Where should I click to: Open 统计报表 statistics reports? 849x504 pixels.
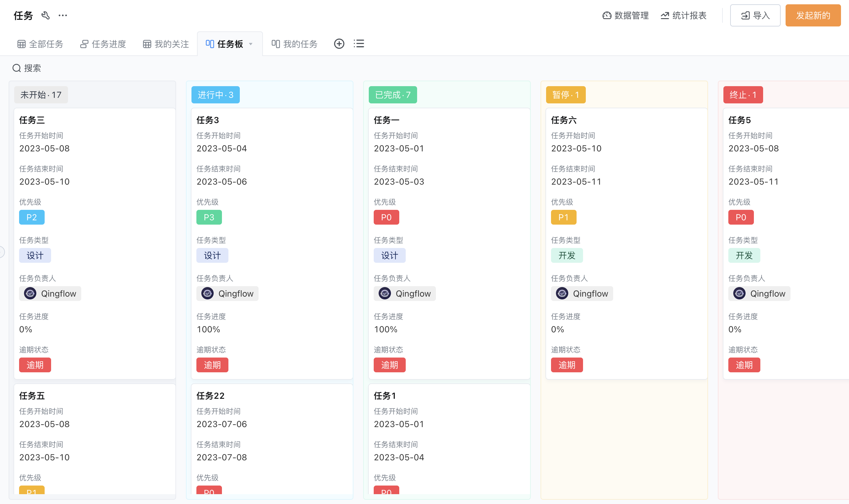(684, 15)
